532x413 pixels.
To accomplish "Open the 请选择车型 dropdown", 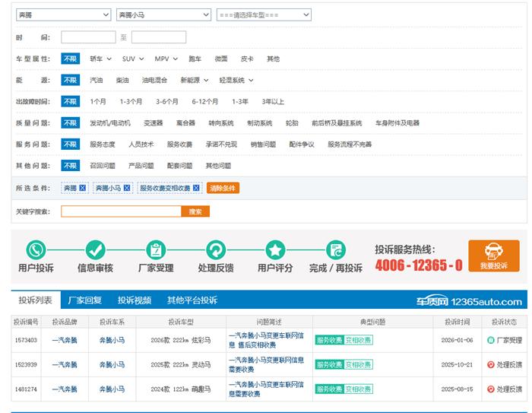I will coord(263,14).
